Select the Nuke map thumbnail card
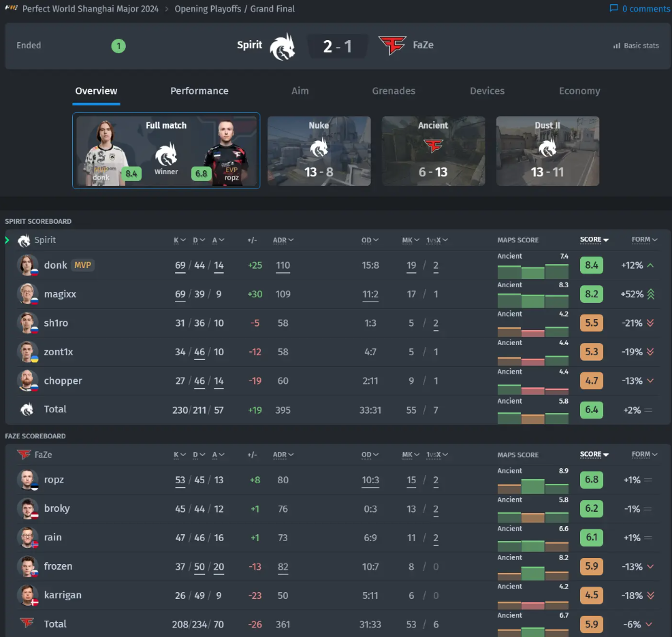The image size is (672, 637). coord(319,151)
